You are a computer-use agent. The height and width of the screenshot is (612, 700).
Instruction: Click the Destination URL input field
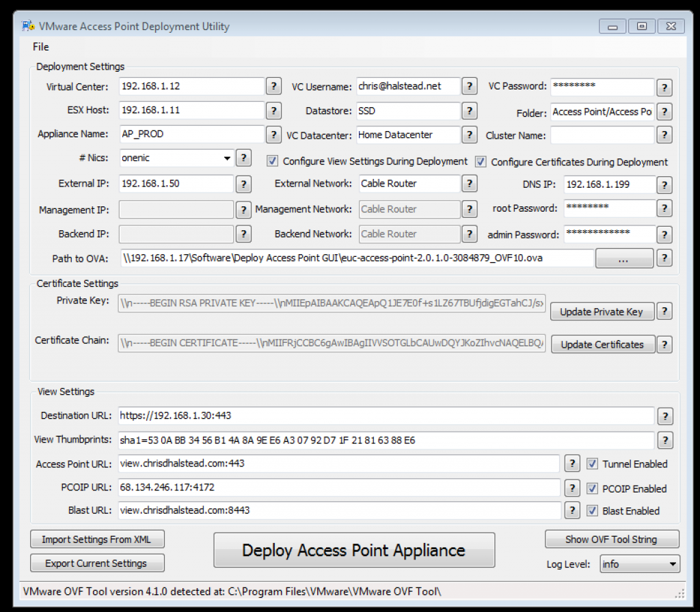pos(386,416)
